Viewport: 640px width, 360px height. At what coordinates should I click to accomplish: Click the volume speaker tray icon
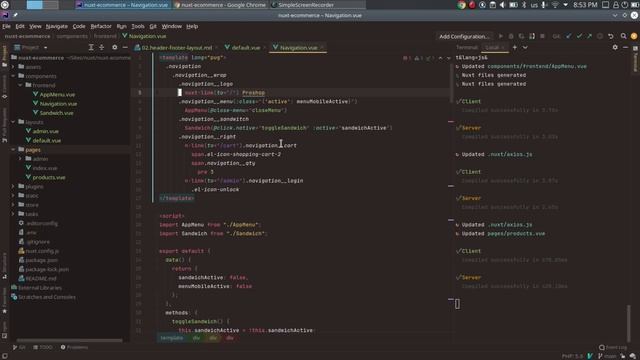pyautogui.click(x=502, y=5)
